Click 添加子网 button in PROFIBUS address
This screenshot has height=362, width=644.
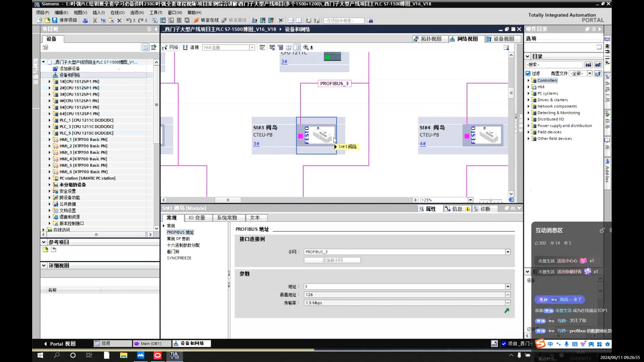tap(333, 260)
